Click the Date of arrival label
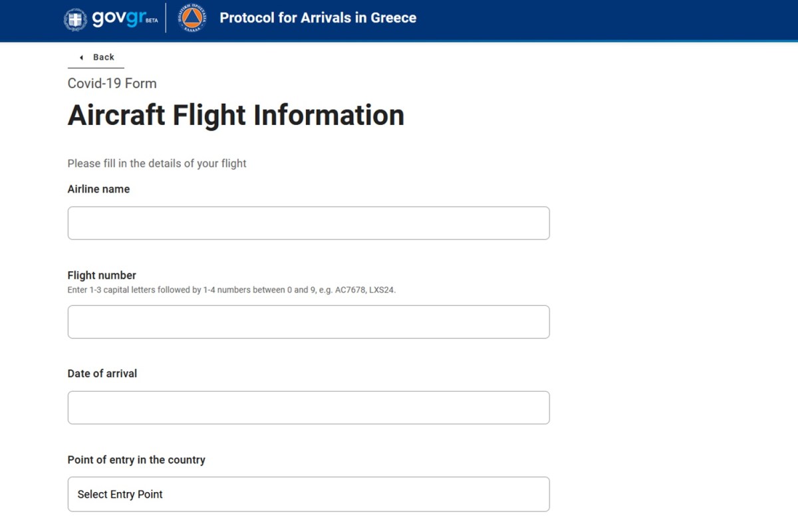 102,374
